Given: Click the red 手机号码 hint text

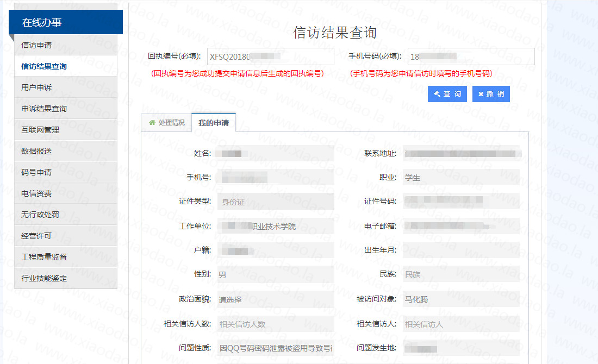Looking at the screenshot, I should [421, 73].
